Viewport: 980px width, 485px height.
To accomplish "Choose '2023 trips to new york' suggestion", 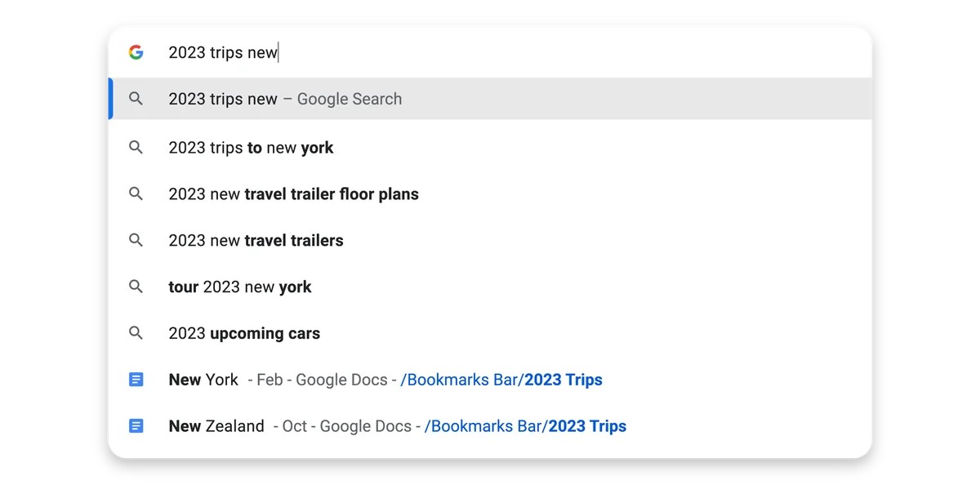I will point(490,148).
